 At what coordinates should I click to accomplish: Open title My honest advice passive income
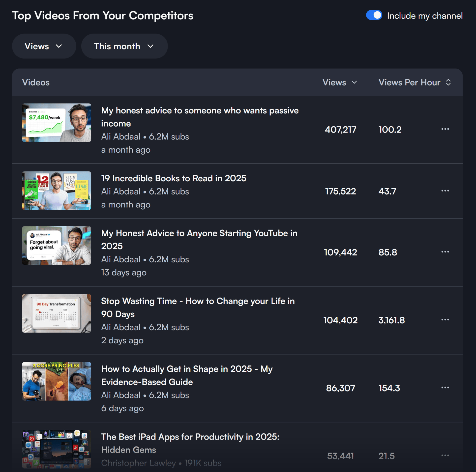[x=200, y=117]
